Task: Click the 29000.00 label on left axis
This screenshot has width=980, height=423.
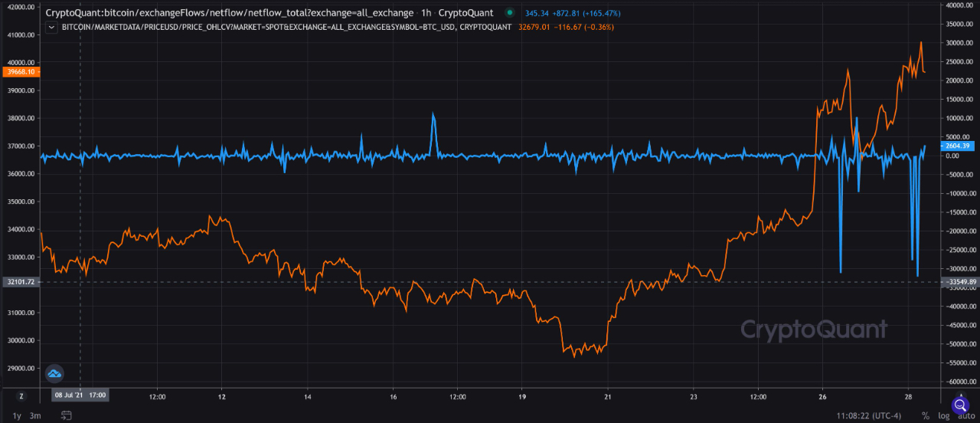Action: pos(21,369)
